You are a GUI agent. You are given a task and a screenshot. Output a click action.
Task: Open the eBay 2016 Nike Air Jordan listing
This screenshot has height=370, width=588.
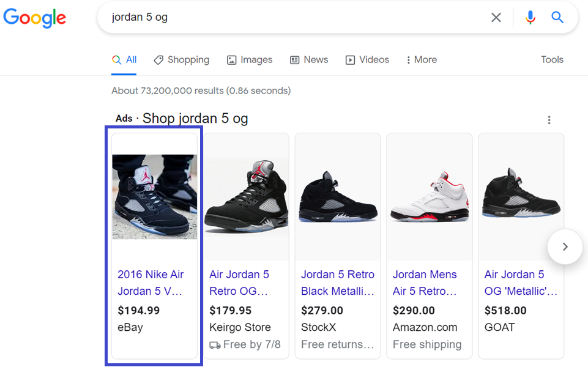[x=151, y=283]
